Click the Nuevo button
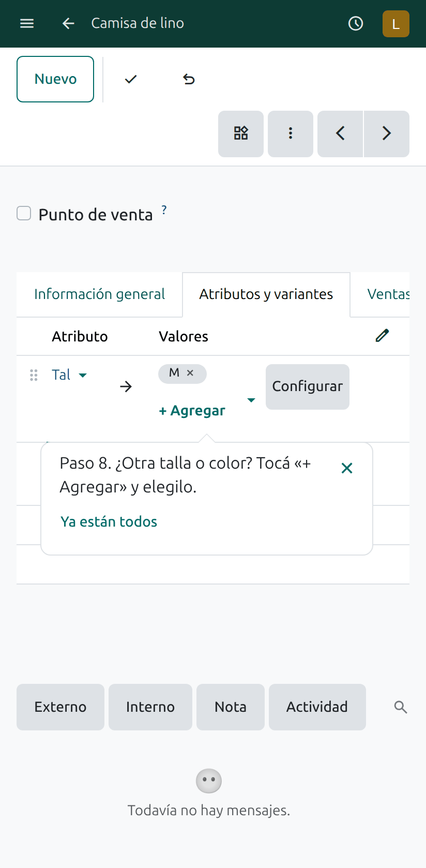Screen dimensions: 426x868 click(x=55, y=79)
